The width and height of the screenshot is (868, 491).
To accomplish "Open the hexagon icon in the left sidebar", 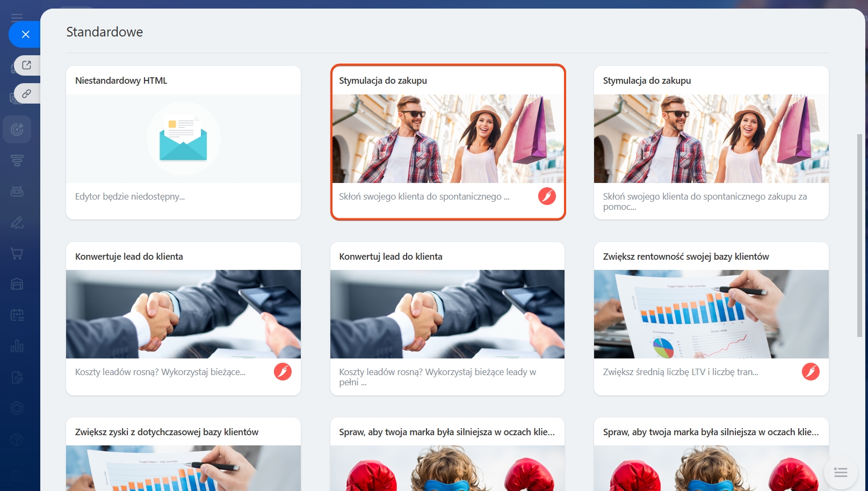I will [x=17, y=408].
